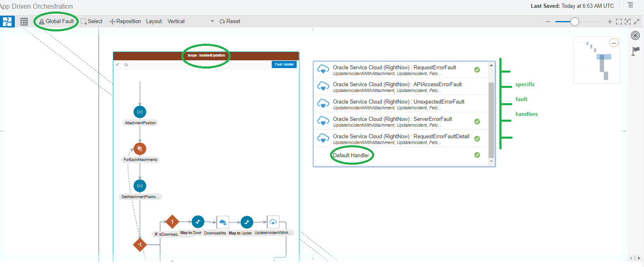This screenshot has height=267, width=644.
Task: Switch to pseudo/list view icon
Action: pos(24,21)
